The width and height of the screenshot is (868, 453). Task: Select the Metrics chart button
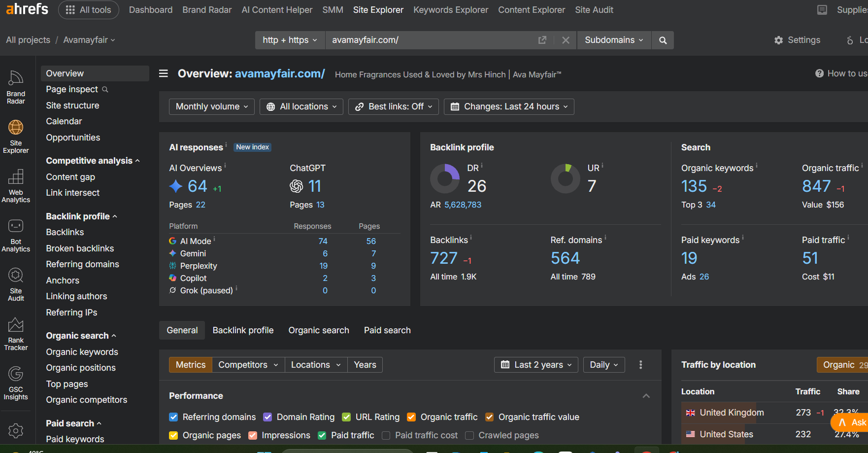(191, 365)
